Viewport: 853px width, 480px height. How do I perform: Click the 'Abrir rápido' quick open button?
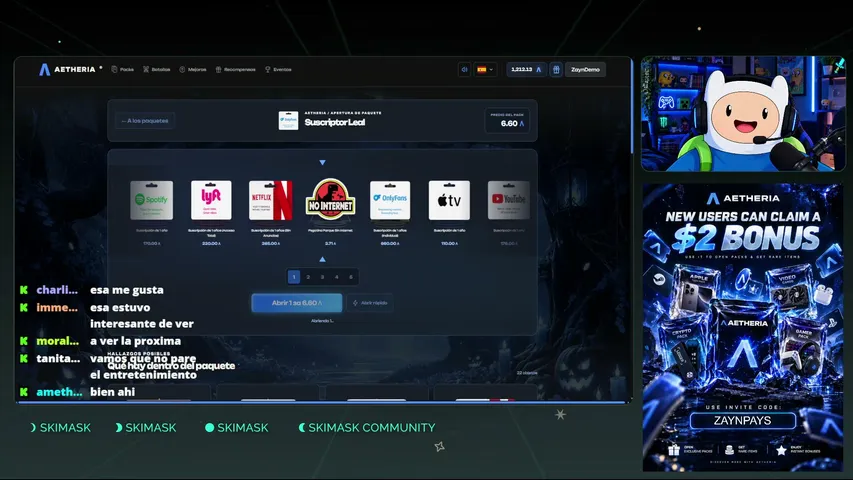(x=370, y=303)
